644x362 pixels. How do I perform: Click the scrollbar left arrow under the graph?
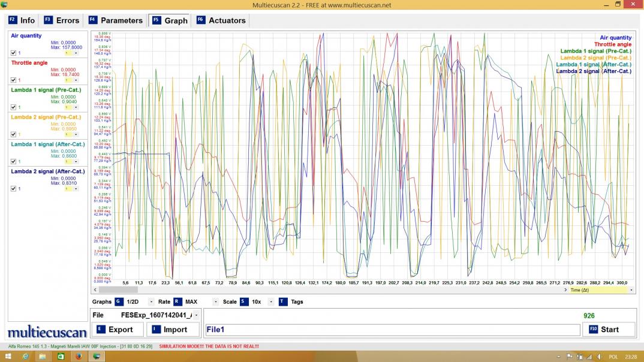[95, 289]
